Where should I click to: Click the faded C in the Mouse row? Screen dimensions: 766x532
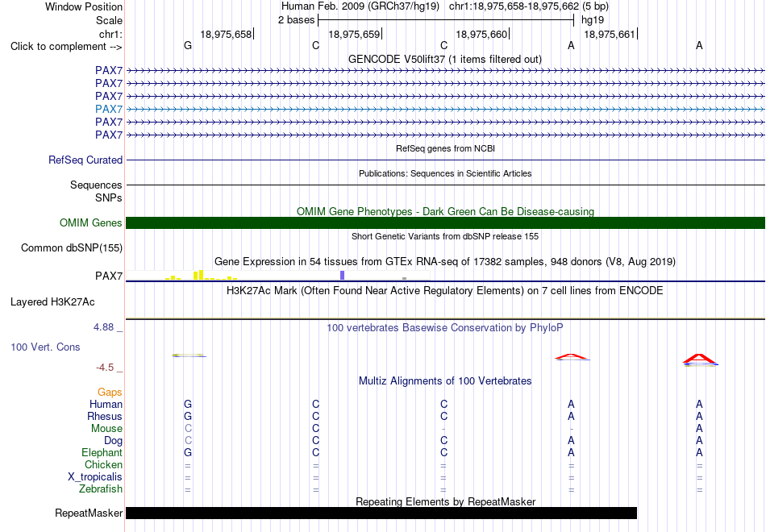[188, 429]
